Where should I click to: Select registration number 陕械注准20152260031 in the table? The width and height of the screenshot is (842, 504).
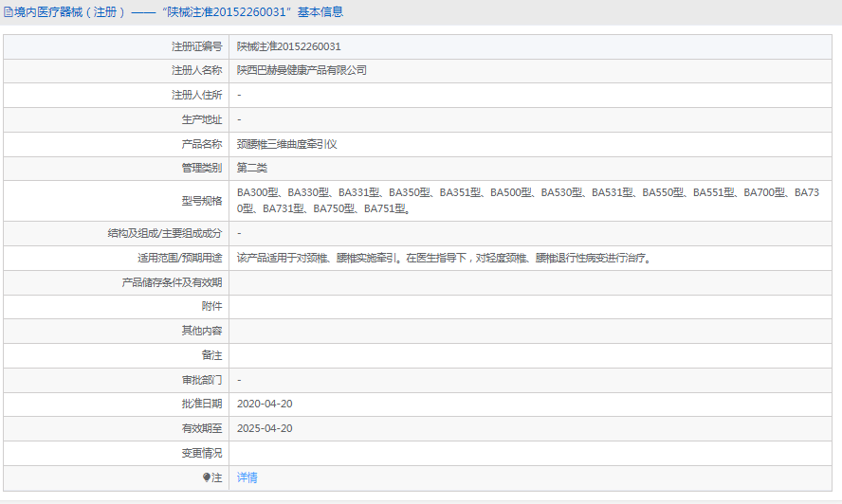[x=289, y=46]
